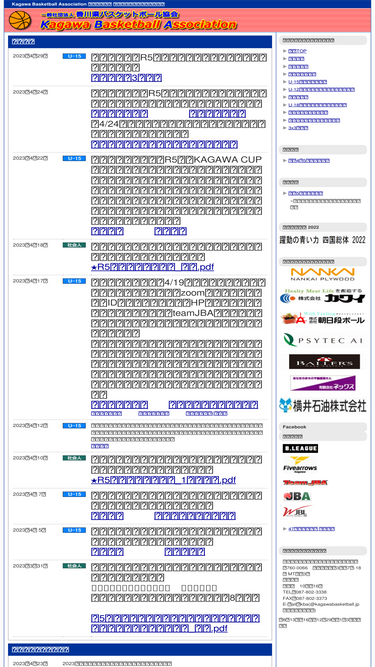Click the basketball logo in header
The image size is (375, 667).
[20, 20]
